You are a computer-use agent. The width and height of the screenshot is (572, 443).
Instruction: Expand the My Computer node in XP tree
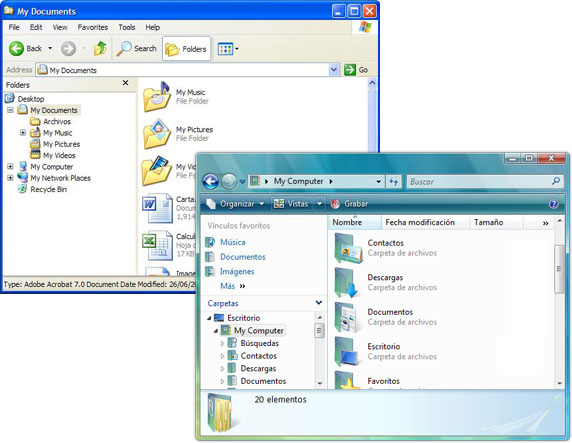point(10,166)
